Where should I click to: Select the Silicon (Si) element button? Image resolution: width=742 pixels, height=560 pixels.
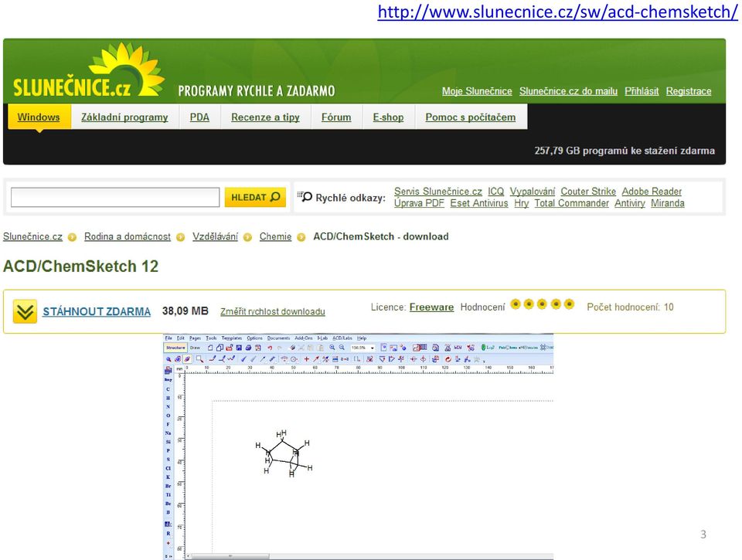point(168,442)
